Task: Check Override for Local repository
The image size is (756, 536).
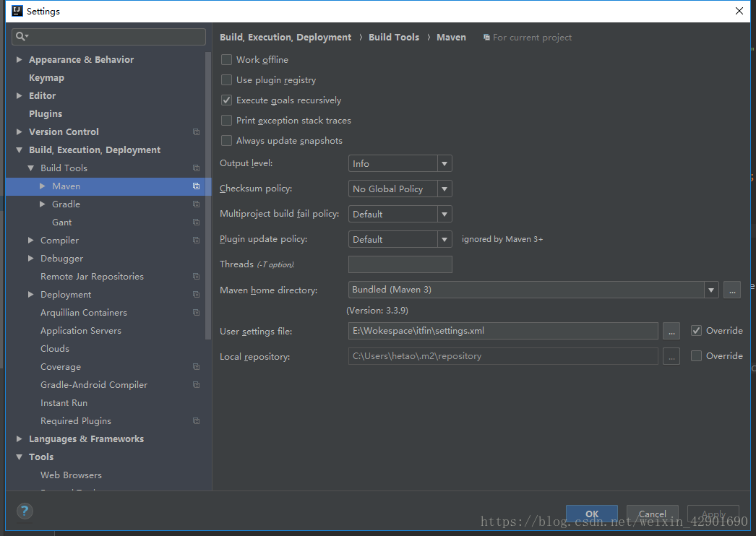Action: [x=696, y=355]
